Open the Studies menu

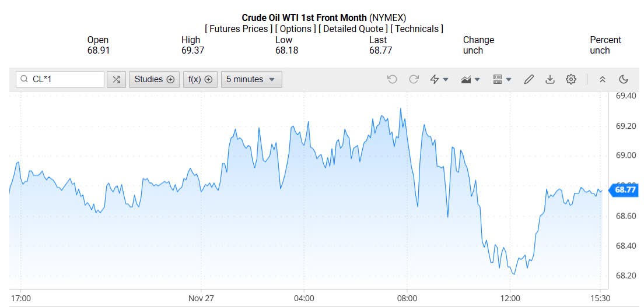pos(154,79)
